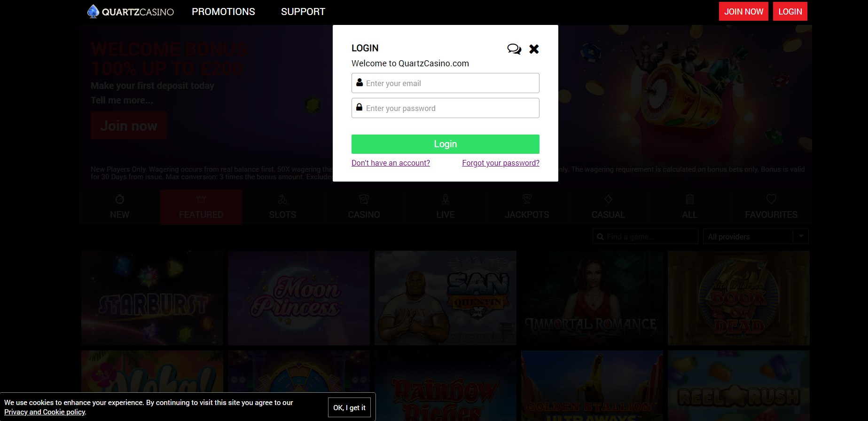The width and height of the screenshot is (868, 421).
Task: Open the San Quentin game thumbnail
Action: pyautogui.click(x=446, y=298)
